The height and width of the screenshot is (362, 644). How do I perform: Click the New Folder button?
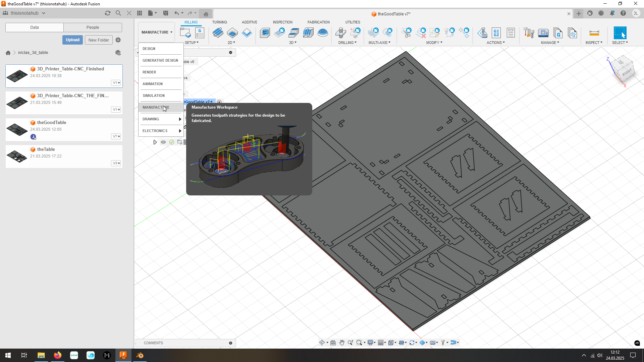pos(99,40)
